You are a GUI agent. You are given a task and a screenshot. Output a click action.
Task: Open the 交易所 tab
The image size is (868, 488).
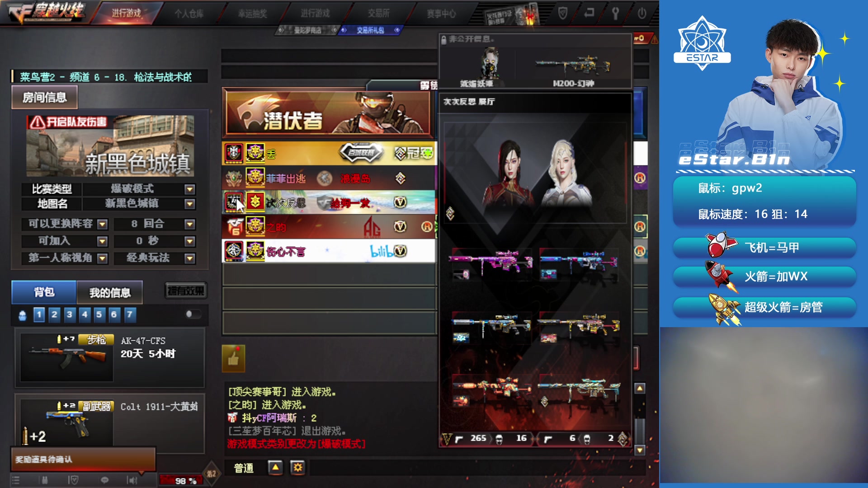[x=378, y=14]
